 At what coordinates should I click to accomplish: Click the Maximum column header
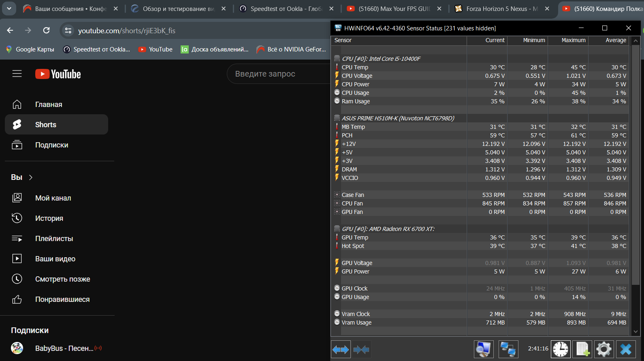click(568, 40)
